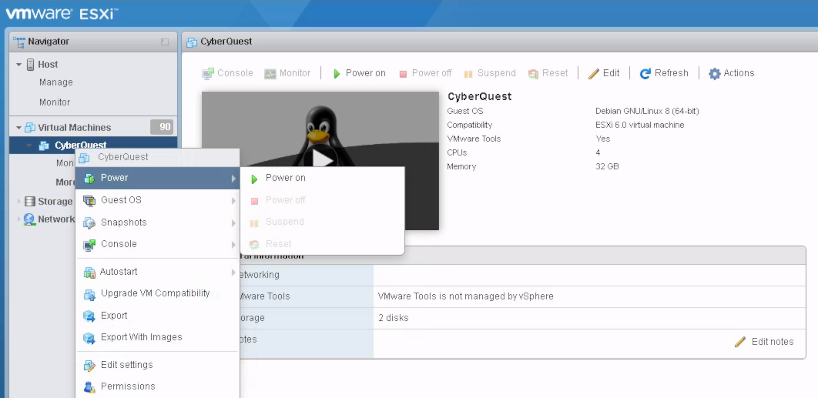The width and height of the screenshot is (818, 398).
Task: Click the green Power on toolbar icon
Action: [x=337, y=74]
